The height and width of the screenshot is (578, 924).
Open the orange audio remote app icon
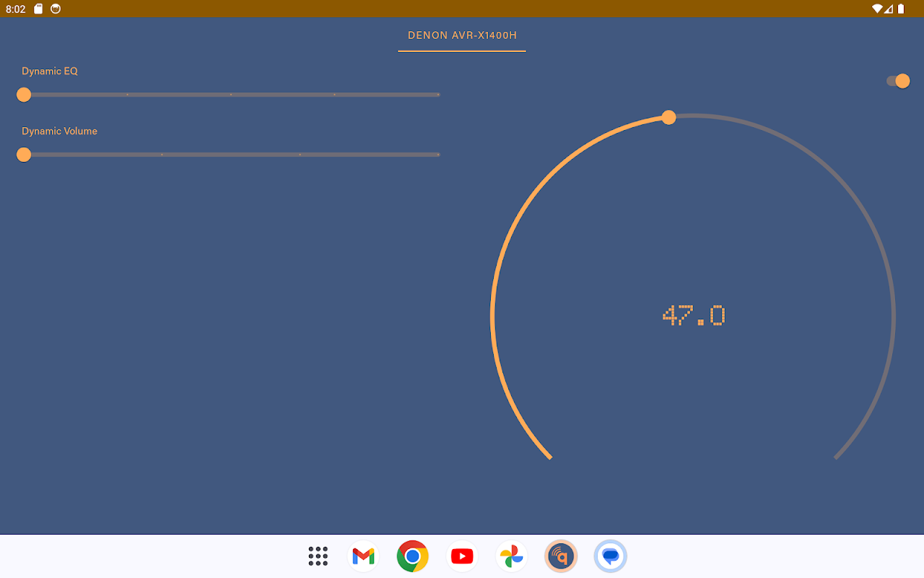click(561, 556)
